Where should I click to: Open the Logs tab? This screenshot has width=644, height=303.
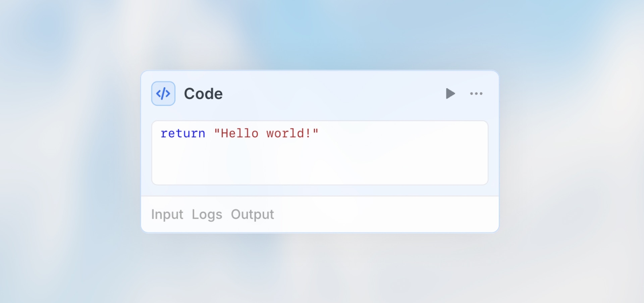pyautogui.click(x=207, y=214)
